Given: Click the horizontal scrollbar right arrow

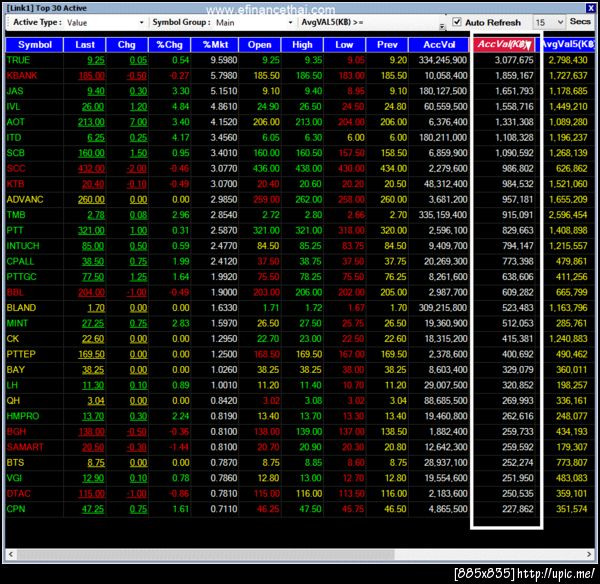Looking at the screenshot, I should coord(589,554).
